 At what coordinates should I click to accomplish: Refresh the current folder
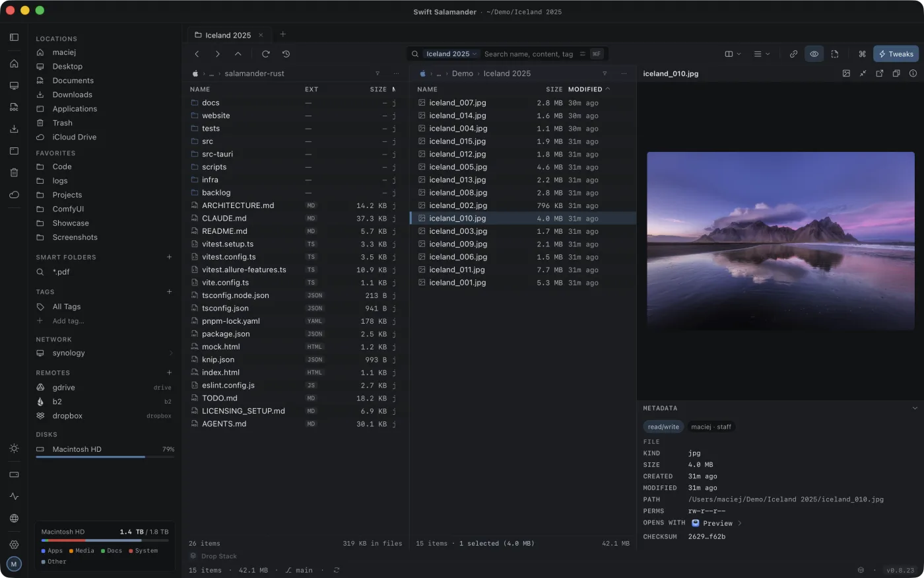[x=265, y=54]
